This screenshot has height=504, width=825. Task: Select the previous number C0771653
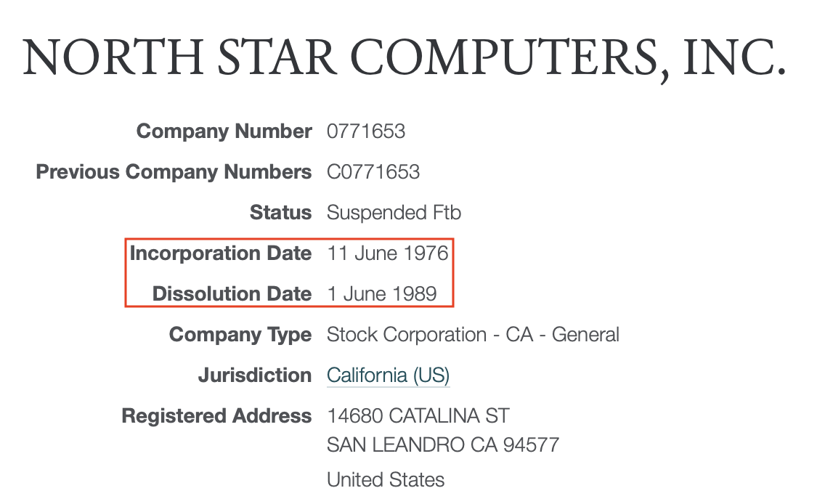(x=373, y=172)
